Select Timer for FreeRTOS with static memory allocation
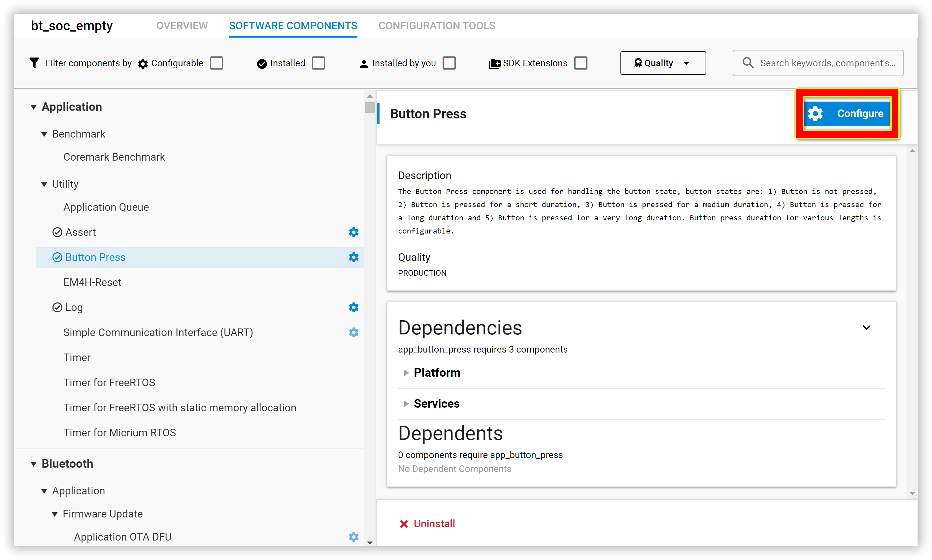This screenshot has width=932, height=560. click(x=180, y=408)
